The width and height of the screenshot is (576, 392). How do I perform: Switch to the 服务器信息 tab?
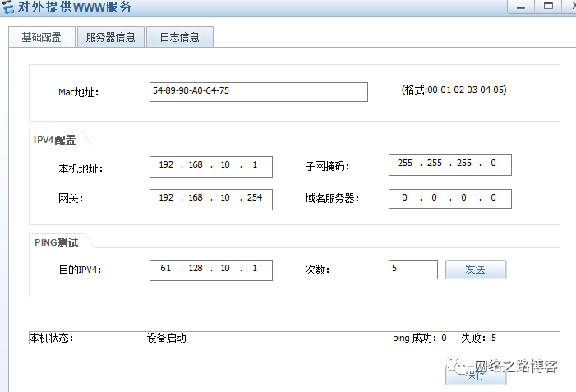point(111,37)
